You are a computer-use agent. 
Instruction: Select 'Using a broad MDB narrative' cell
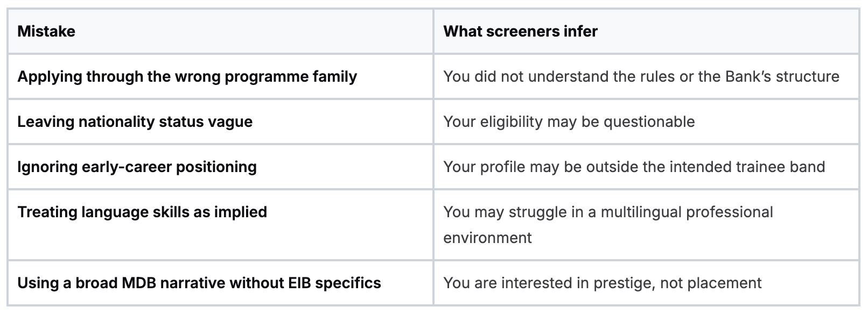click(199, 283)
